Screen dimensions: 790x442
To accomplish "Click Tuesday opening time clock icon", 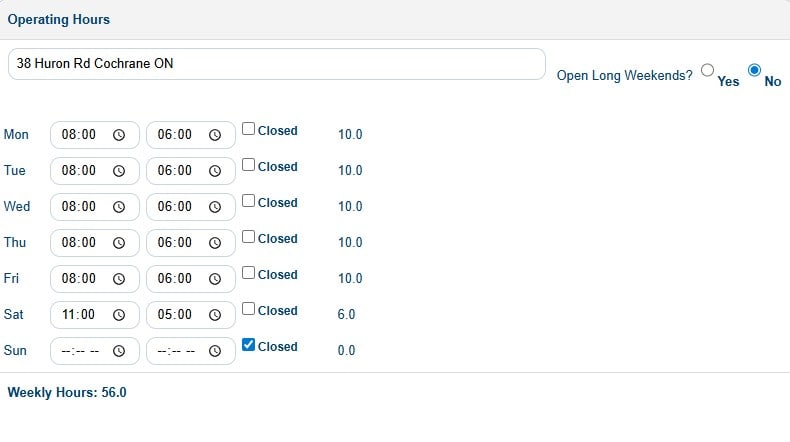I will coord(119,171).
